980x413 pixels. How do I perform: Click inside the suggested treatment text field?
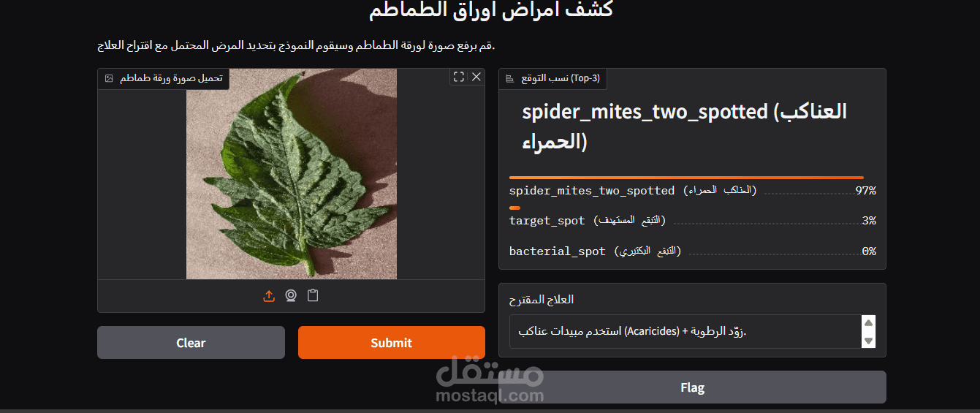tap(686, 332)
